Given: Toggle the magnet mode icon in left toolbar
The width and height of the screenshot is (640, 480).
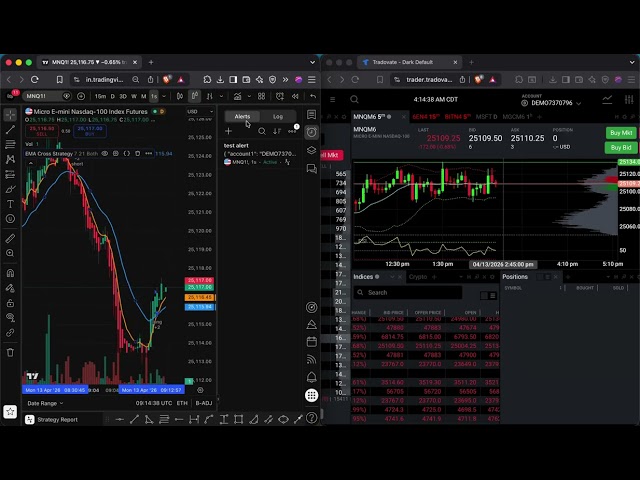Looking at the screenshot, I should point(10,273).
